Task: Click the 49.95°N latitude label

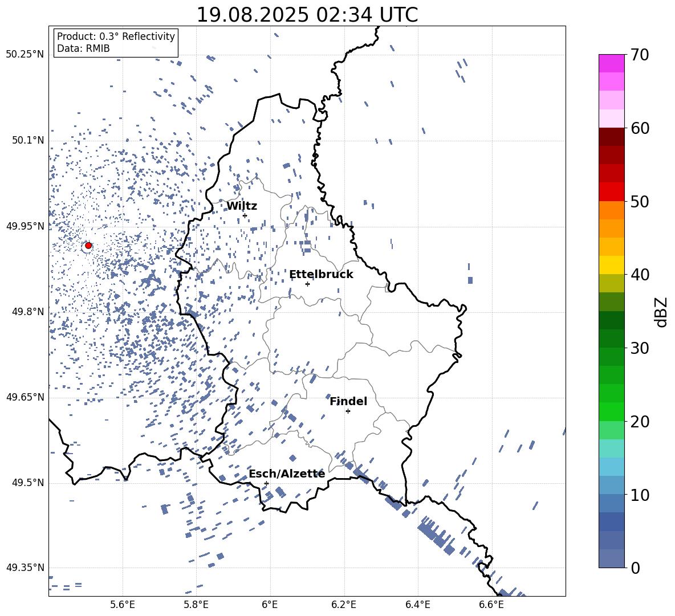Action: click(25, 226)
